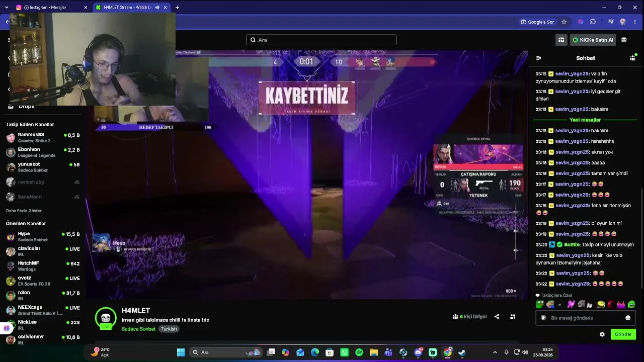Expand Daha Fazla Göster channel list
Screen dimensions: 644x362
[x=24, y=211]
